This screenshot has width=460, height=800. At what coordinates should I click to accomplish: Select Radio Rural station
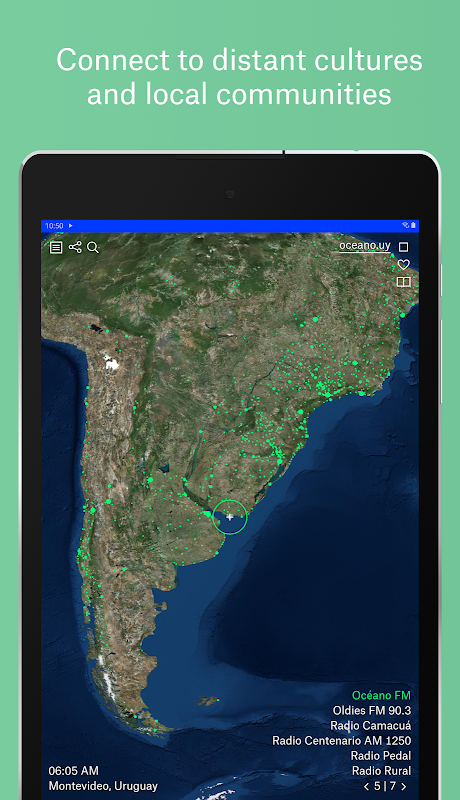click(x=381, y=771)
